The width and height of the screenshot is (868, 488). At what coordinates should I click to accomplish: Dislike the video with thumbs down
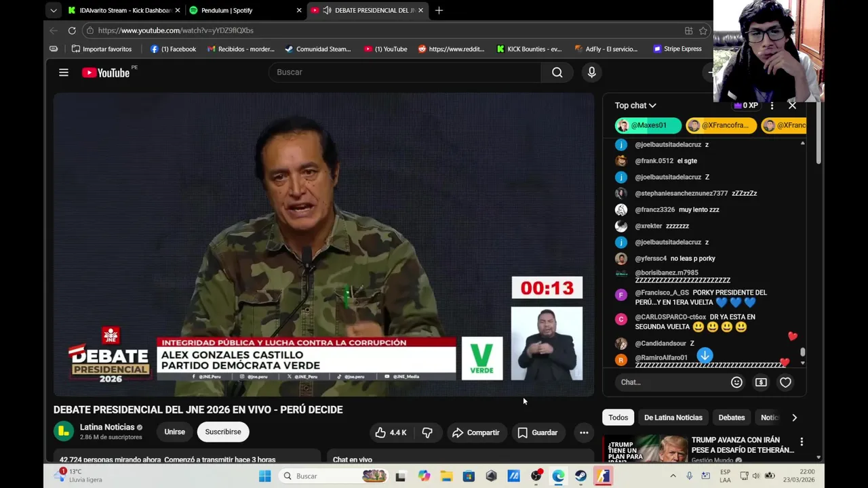(427, 432)
